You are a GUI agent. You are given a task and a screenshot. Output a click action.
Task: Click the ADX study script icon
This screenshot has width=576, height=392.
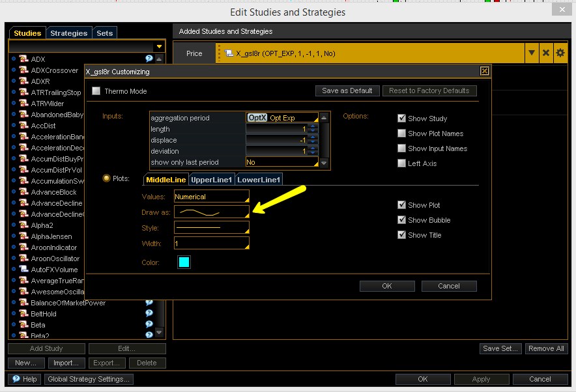click(x=24, y=59)
